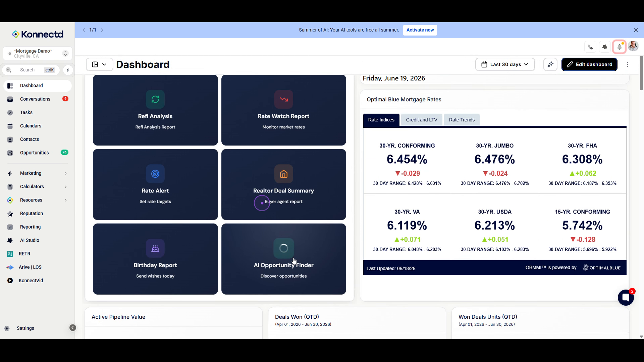Dismiss the Summer of AI banner
This screenshot has height=362, width=644.
pos(636,30)
